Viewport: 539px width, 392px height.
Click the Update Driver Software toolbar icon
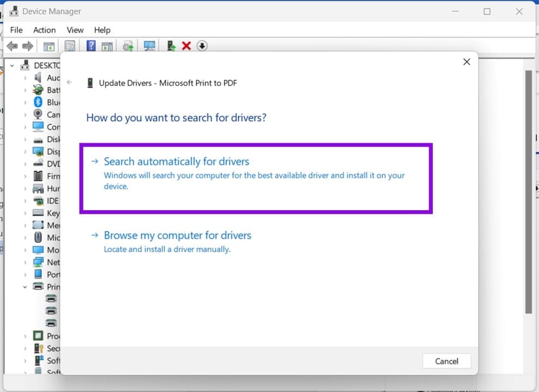(x=128, y=46)
